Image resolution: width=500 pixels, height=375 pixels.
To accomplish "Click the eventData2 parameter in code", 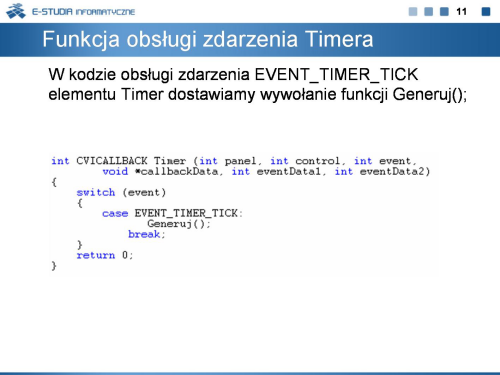I will 392,172.
